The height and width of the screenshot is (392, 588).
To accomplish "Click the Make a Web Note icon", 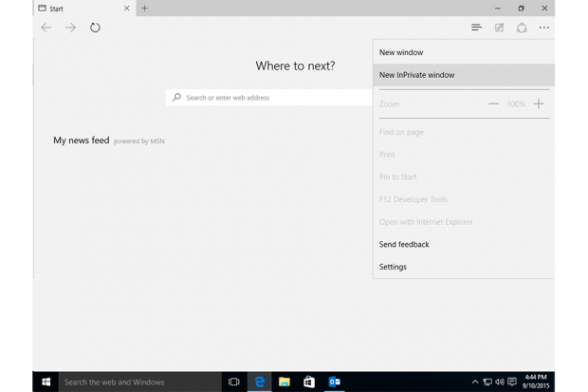I will pos(499,28).
